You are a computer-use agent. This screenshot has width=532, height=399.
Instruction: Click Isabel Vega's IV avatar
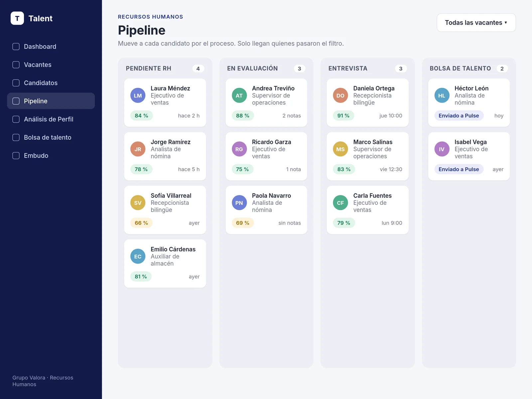[442, 149]
